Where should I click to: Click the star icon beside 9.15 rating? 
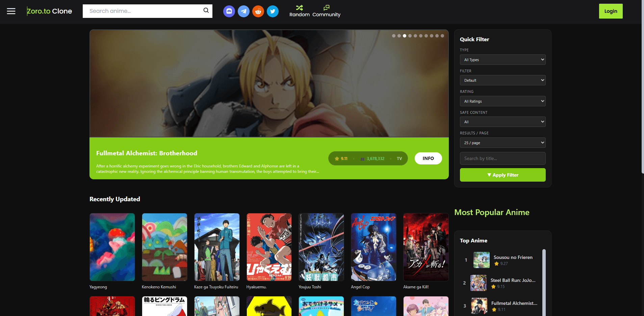(x=493, y=287)
